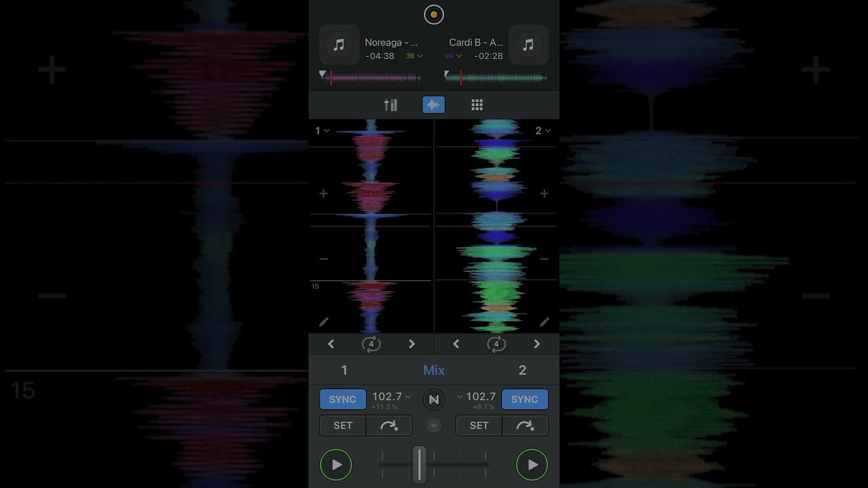Toggle the 4-beat loop on deck 2
This screenshot has height=488, width=868.
496,344
